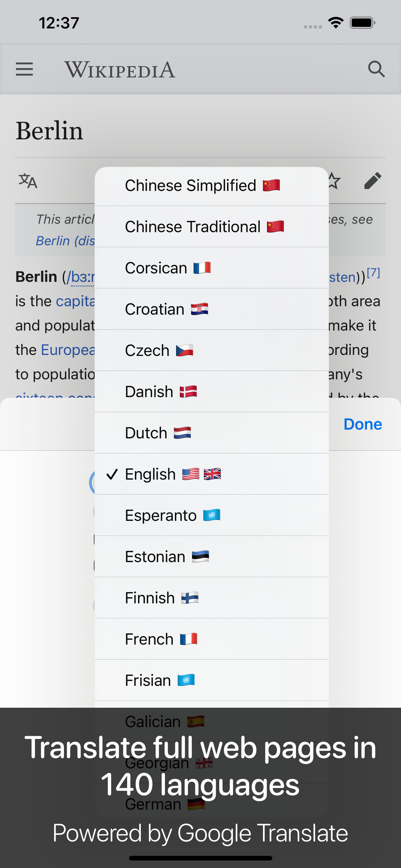This screenshot has height=868, width=401.
Task: Select Finnish in the language dropdown
Action: (x=211, y=597)
